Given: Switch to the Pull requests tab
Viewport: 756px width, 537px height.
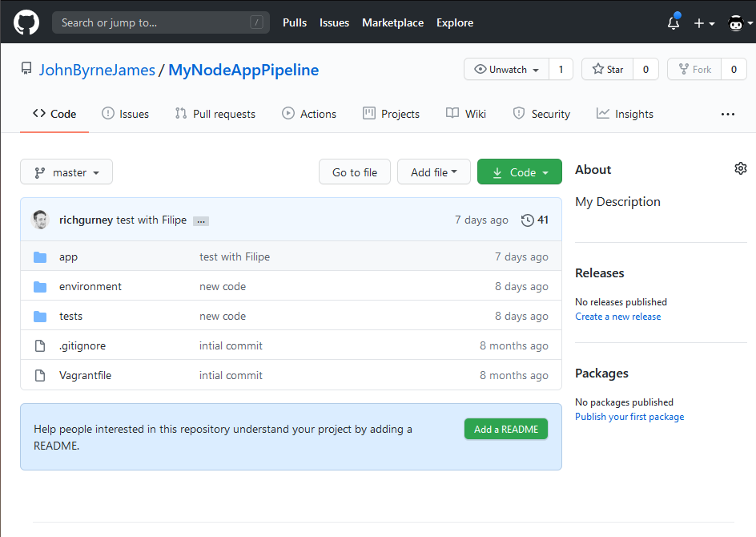Looking at the screenshot, I should click(x=215, y=114).
